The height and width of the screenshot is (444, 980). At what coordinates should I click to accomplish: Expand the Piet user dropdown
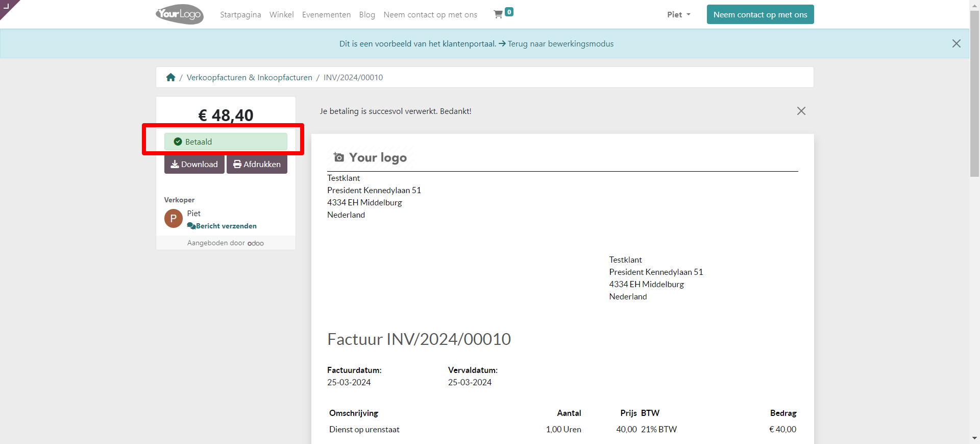click(678, 14)
